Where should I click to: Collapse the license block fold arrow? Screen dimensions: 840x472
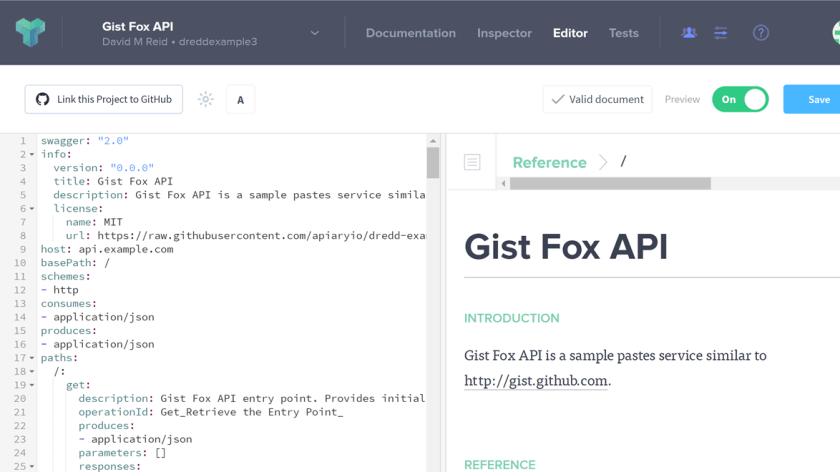[x=32, y=209]
